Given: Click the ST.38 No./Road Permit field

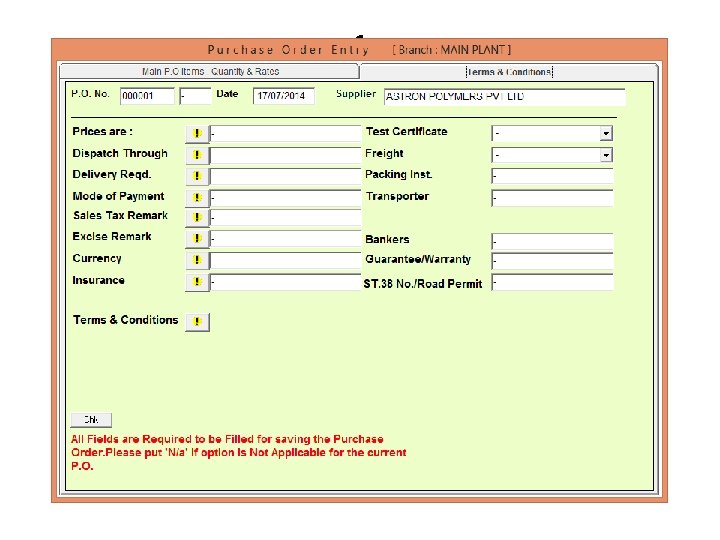Looking at the screenshot, I should pyautogui.click(x=552, y=282).
